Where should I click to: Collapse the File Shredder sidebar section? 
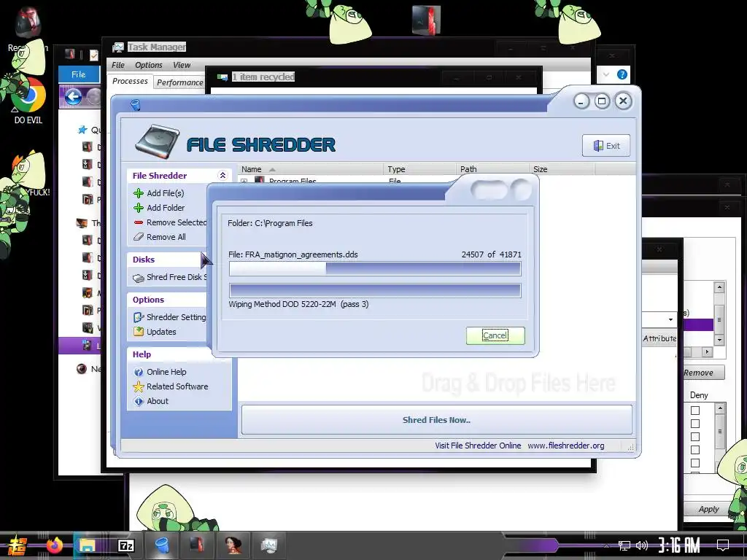[x=222, y=175]
